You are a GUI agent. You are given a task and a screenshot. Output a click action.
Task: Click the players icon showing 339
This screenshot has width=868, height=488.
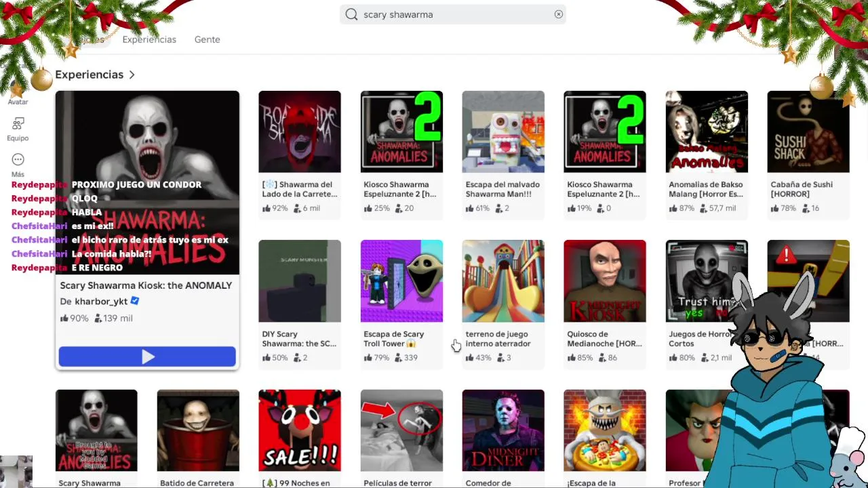[399, 357]
